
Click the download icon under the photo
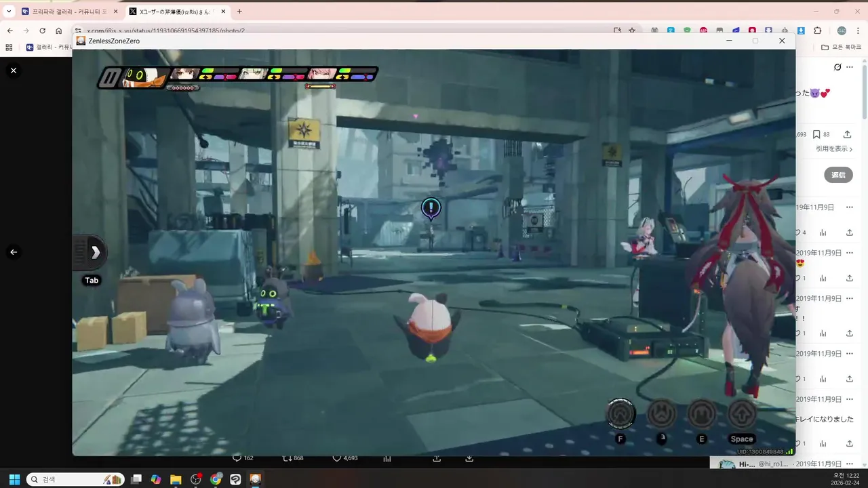coord(469,458)
